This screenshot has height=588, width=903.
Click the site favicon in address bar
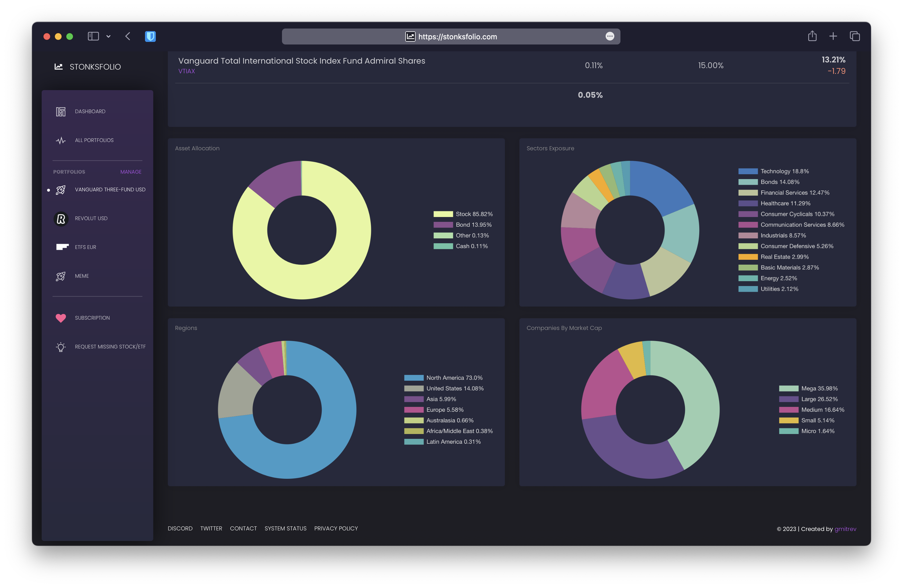[410, 37]
